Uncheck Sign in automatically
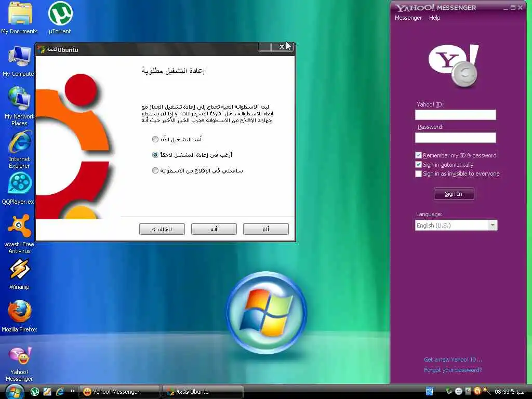 point(418,165)
